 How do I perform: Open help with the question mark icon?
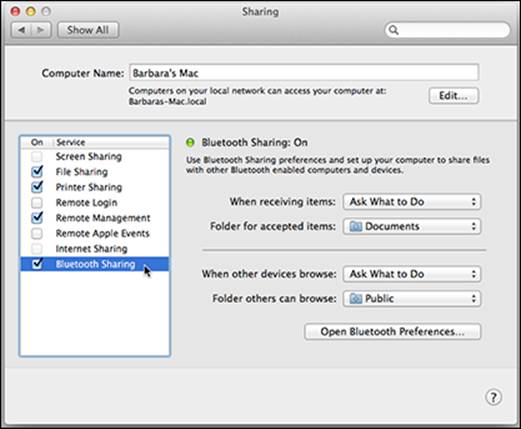(x=493, y=397)
